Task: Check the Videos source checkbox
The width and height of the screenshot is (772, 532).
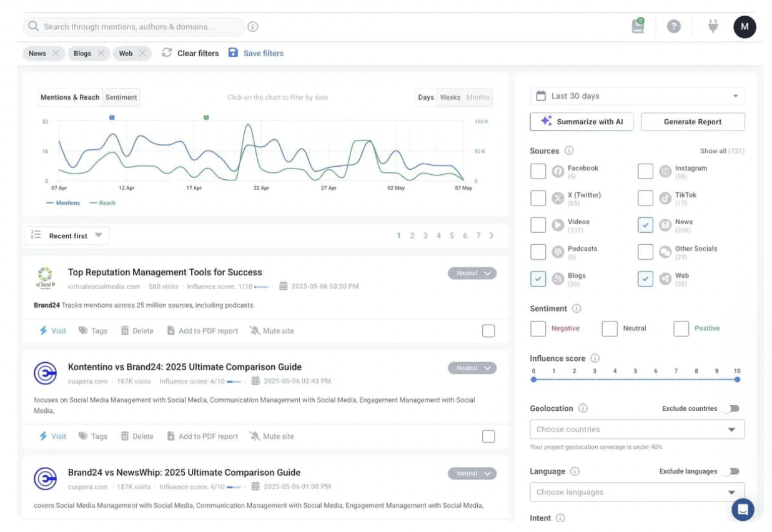Action: pyautogui.click(x=538, y=225)
